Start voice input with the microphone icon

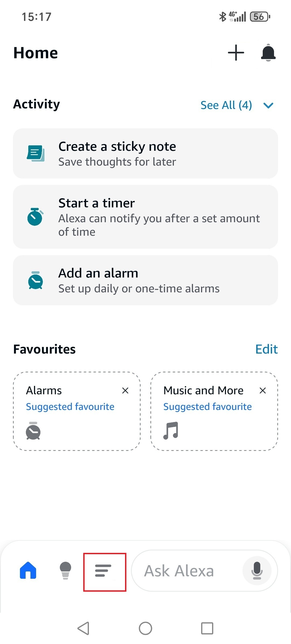coord(257,570)
